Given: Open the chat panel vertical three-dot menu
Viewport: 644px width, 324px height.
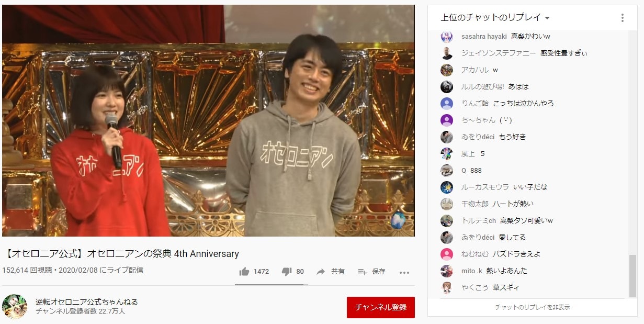Looking at the screenshot, I should point(622,18).
